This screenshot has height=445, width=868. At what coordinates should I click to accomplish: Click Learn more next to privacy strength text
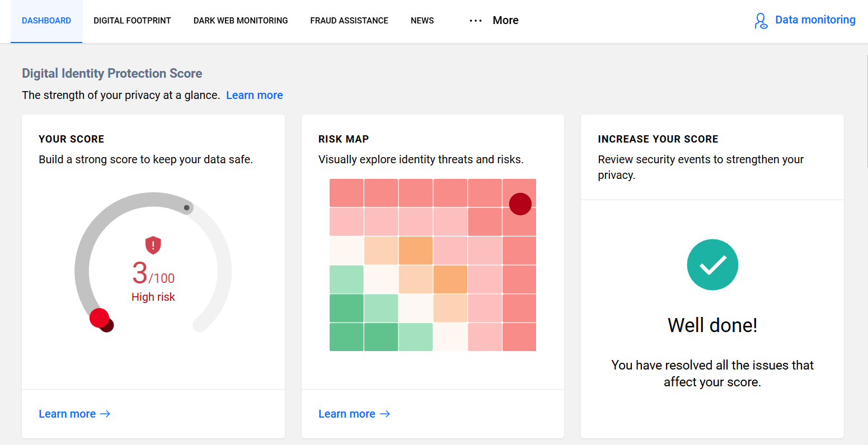(x=254, y=95)
